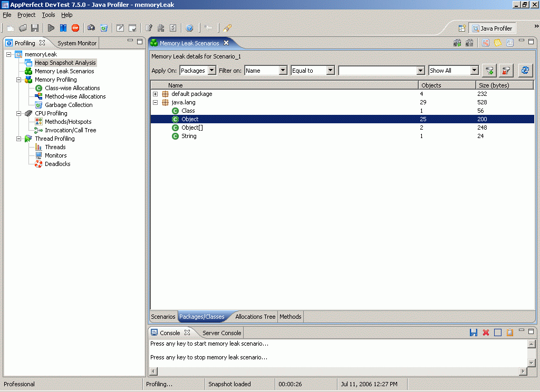Switch to the Allocations Tree tab

[x=255, y=317]
